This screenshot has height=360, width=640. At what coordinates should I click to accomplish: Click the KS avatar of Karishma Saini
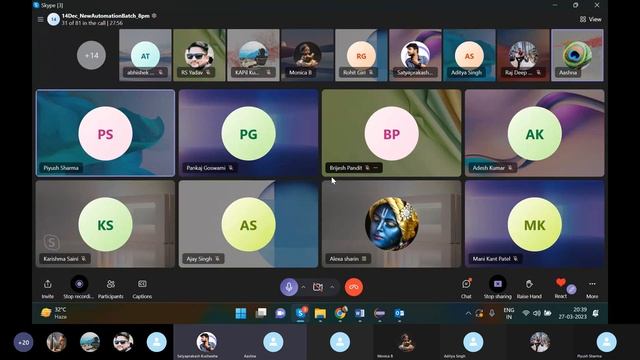click(x=105, y=224)
